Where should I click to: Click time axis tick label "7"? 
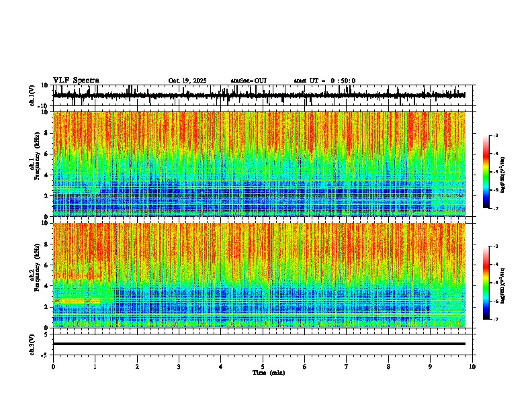point(347,367)
